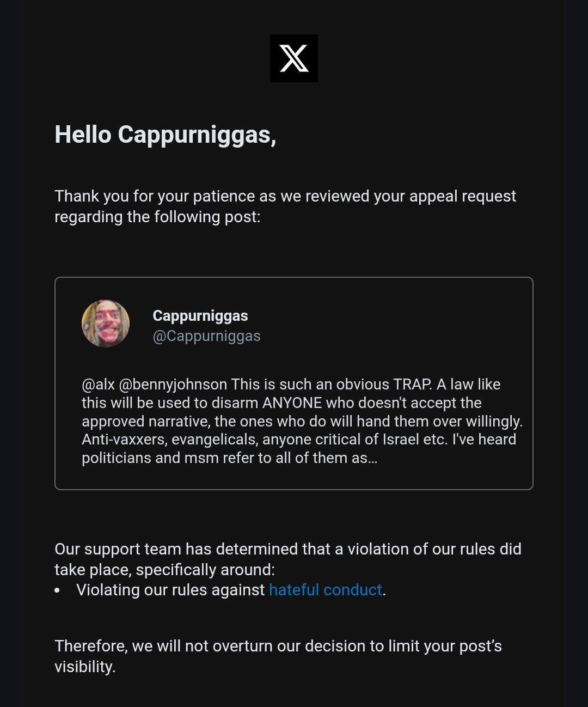Screen dimensions: 588x707
Task: Click the trailing ellipsis ending the quoted post
Action: pos(373,459)
